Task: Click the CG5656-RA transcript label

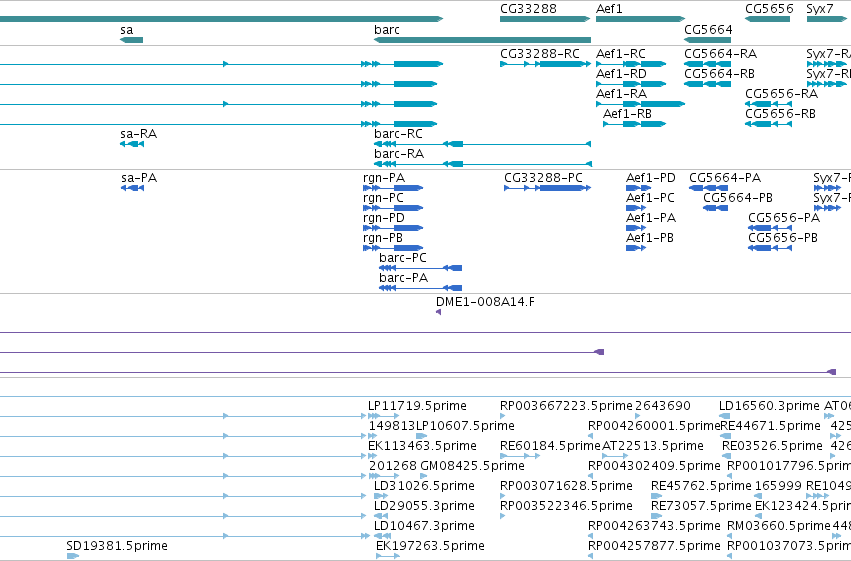Action: (782, 94)
